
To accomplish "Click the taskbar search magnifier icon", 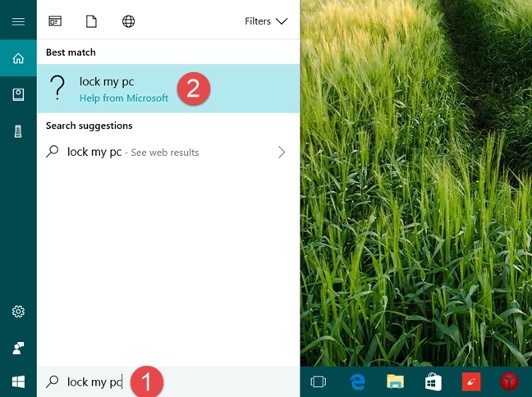I will coord(53,381).
